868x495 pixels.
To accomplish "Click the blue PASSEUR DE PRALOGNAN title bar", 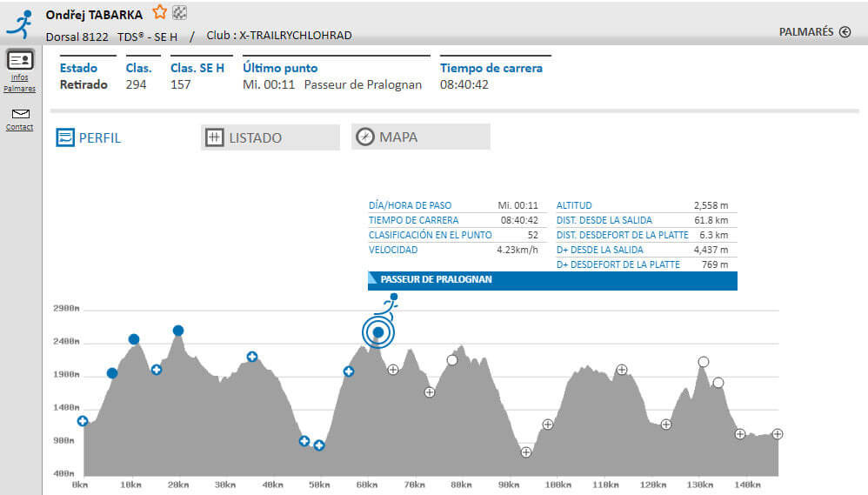I will point(552,280).
